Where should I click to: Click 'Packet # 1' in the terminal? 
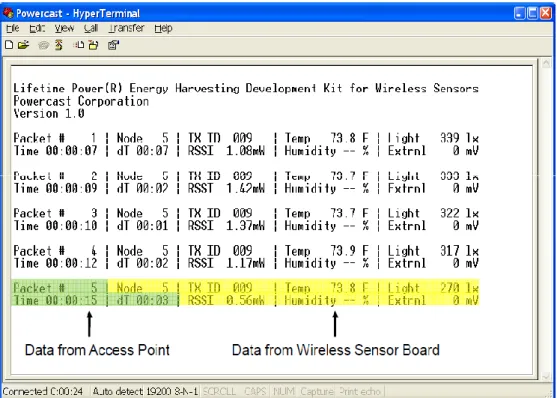click(55, 138)
